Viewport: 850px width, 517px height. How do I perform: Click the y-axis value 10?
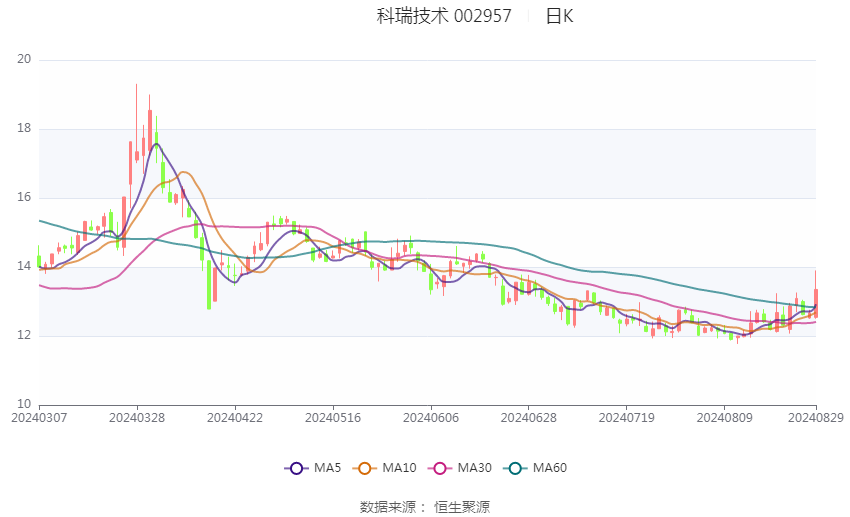(24, 404)
